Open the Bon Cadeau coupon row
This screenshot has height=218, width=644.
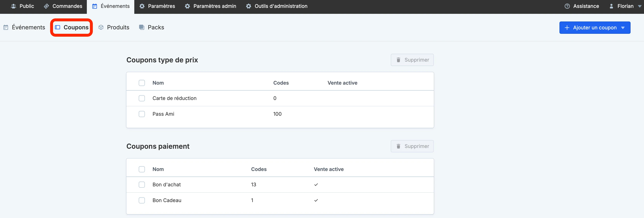click(280, 200)
